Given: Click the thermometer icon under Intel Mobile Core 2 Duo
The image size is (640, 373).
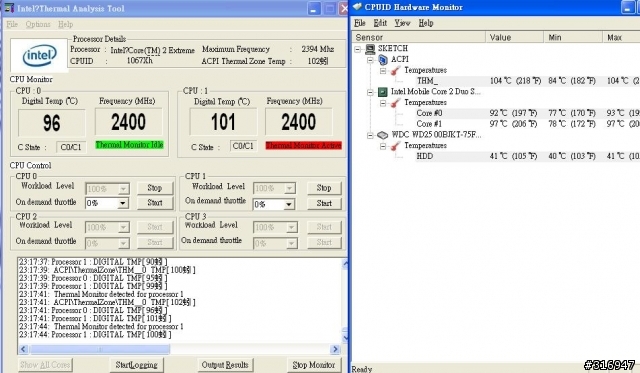Looking at the screenshot, I should [395, 103].
